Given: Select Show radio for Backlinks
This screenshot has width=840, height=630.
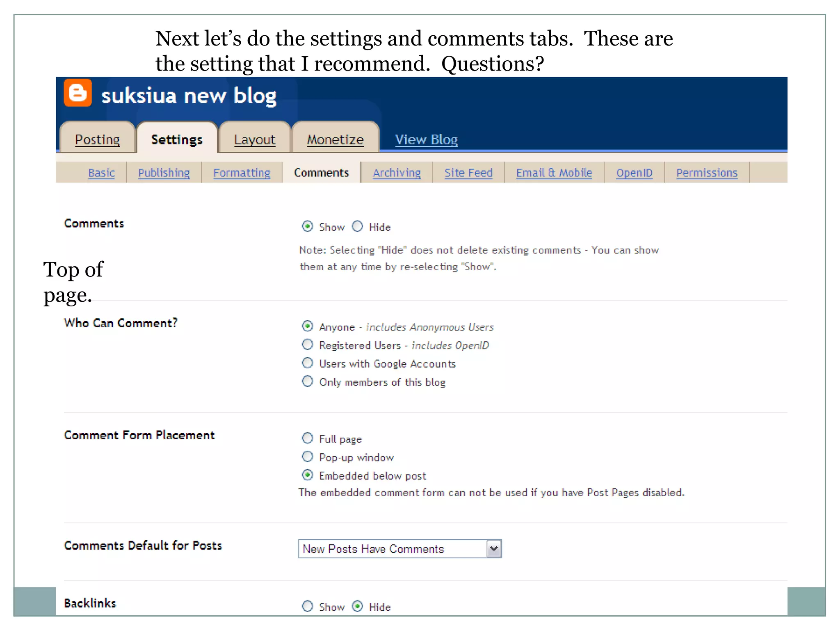Looking at the screenshot, I should point(308,606).
